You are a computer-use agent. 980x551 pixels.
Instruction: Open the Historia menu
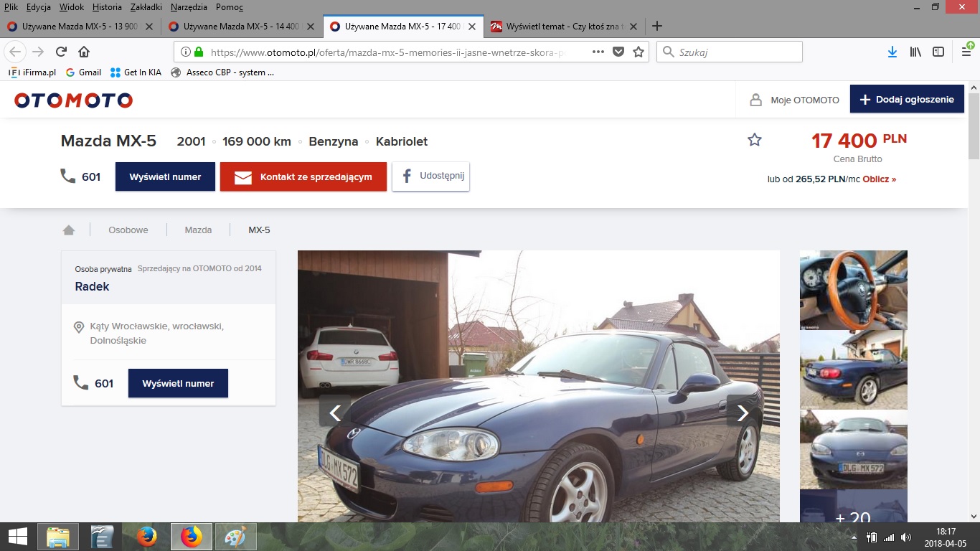click(107, 7)
